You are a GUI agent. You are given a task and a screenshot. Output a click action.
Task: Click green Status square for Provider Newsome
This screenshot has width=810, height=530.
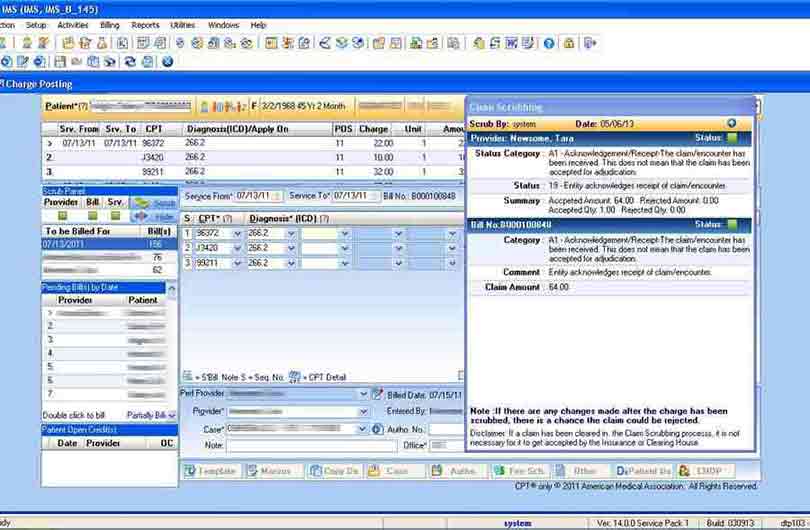733,138
